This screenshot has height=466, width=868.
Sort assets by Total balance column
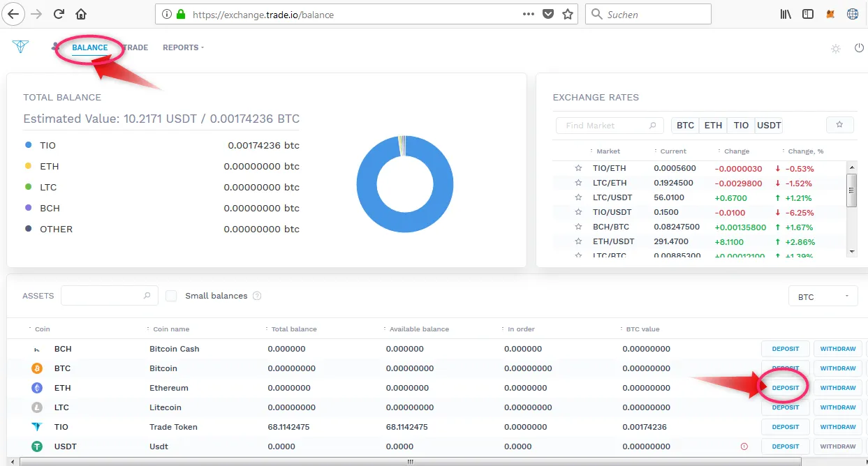click(292, 329)
